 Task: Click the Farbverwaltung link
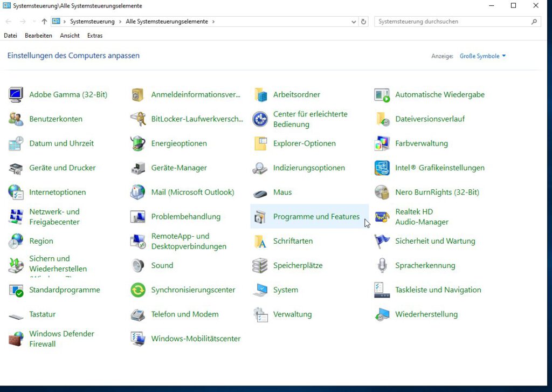pos(422,143)
